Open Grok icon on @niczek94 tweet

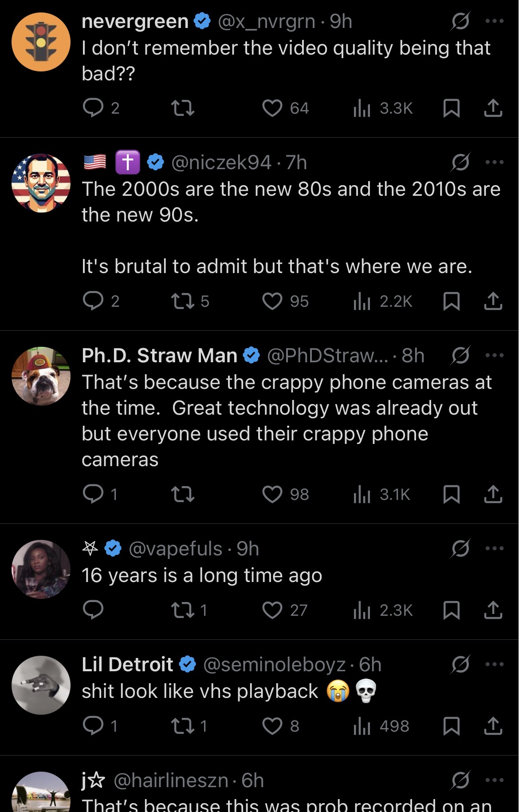tap(460, 162)
